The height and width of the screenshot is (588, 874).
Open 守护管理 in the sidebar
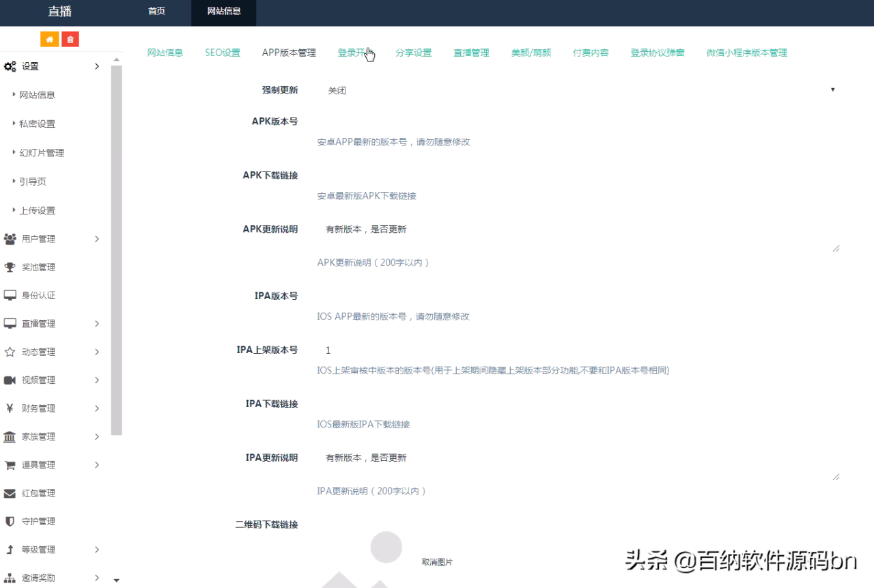[38, 521]
